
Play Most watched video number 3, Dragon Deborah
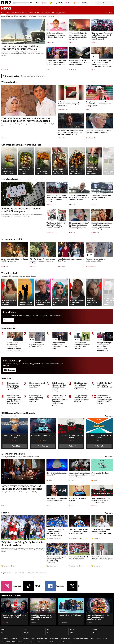pos(60,336)
